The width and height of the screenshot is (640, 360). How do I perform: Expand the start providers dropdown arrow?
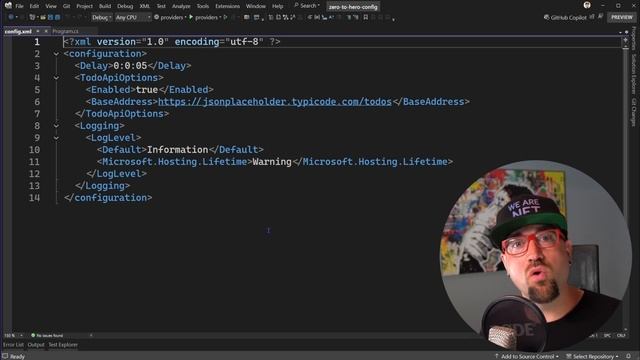point(220,17)
